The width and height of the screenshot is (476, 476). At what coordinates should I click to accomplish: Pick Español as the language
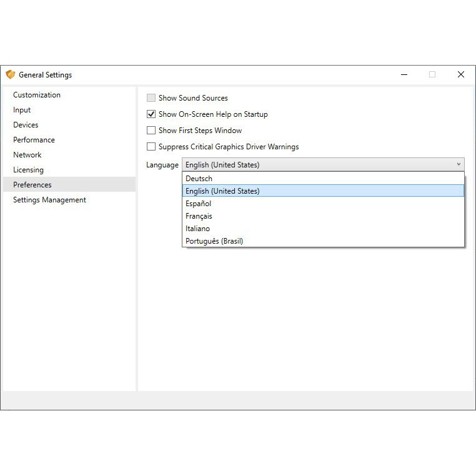tap(198, 204)
